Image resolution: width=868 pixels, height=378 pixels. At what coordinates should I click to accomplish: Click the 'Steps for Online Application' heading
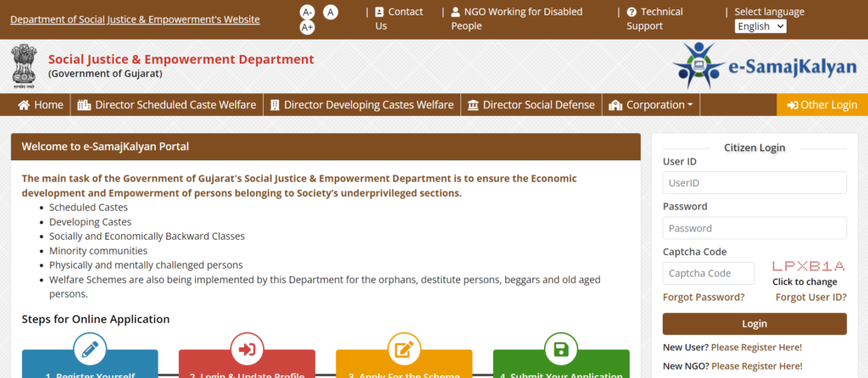(96, 320)
